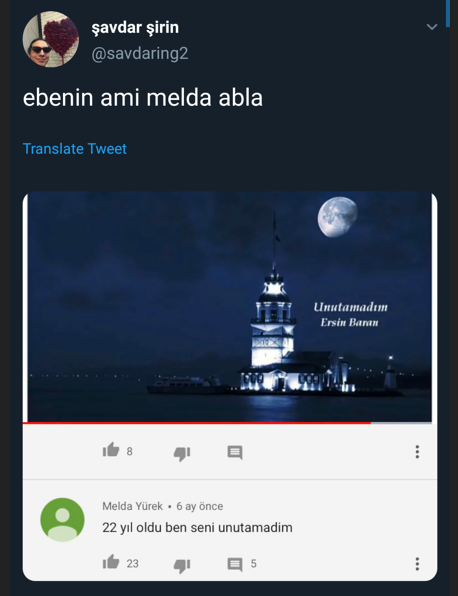Viewport: 458px width, 596px height.
Task: Dislike the video using thumbs-down icon
Action: pos(182,453)
